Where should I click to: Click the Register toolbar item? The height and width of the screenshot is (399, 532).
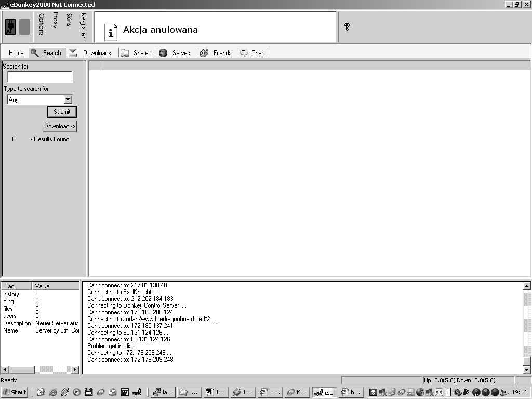(84, 25)
